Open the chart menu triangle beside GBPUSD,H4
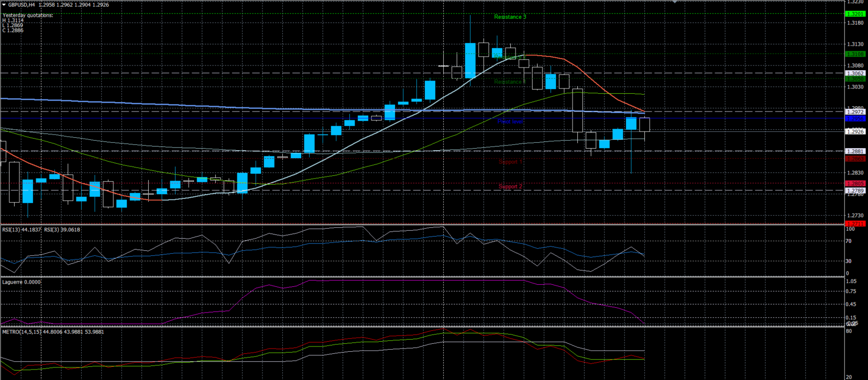Screen dimensions: 868x380 click(x=4, y=5)
